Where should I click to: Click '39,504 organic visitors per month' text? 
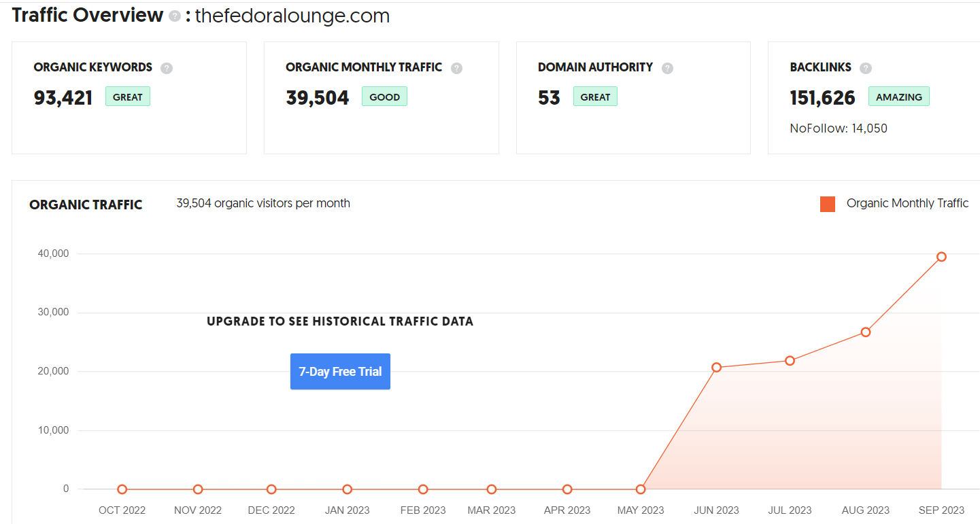coord(263,203)
